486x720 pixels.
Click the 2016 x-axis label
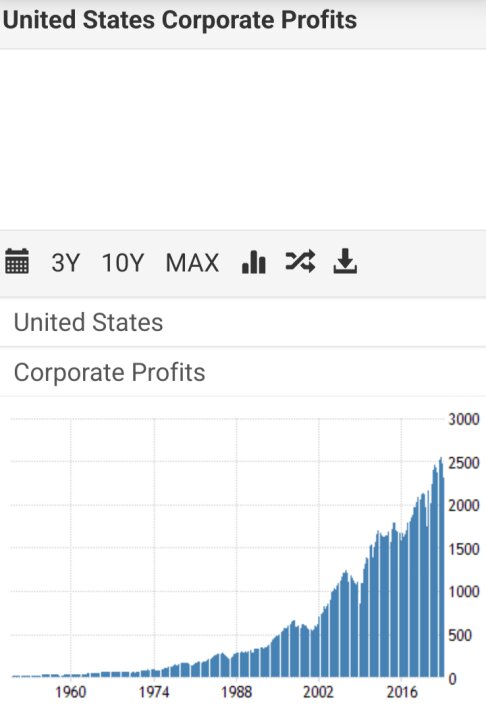click(x=401, y=692)
